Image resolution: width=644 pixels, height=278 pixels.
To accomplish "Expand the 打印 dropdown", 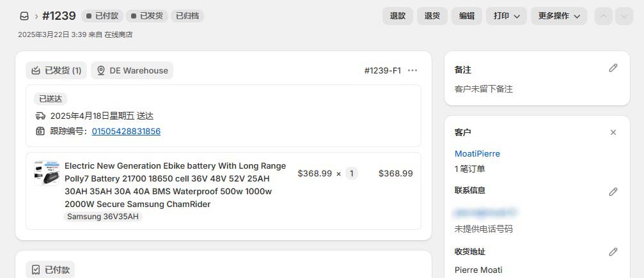I will tap(507, 16).
